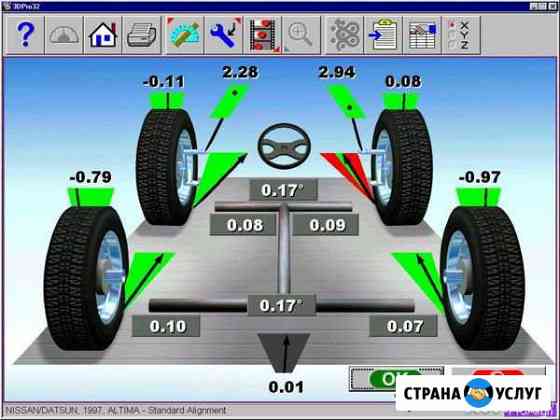Open help with the question mark icon
560x420 pixels.
pyautogui.click(x=25, y=35)
